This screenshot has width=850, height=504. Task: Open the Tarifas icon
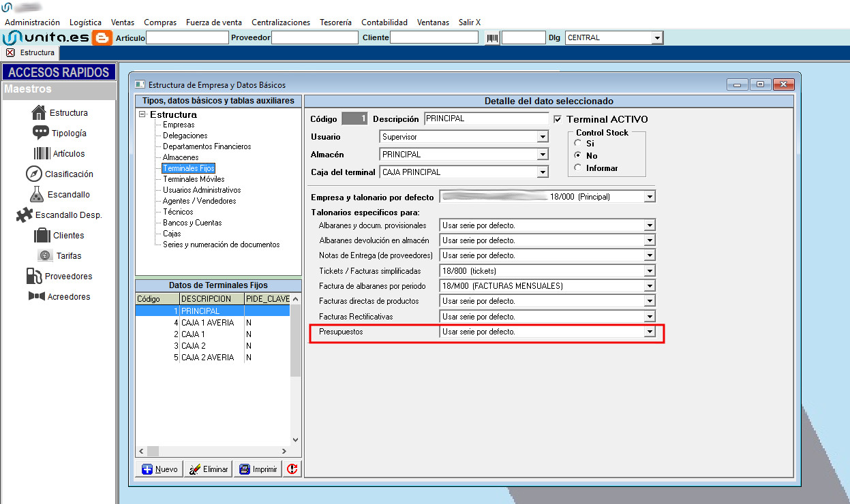tap(45, 255)
